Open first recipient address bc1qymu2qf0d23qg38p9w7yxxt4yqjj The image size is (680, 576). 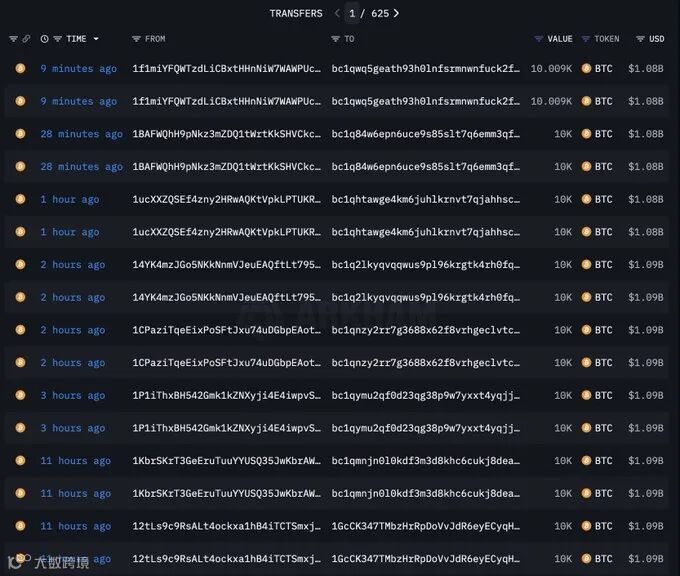point(425,396)
